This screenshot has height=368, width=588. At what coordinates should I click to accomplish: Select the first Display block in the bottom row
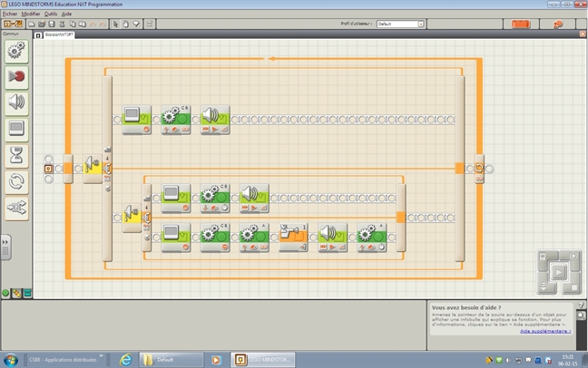tap(176, 237)
